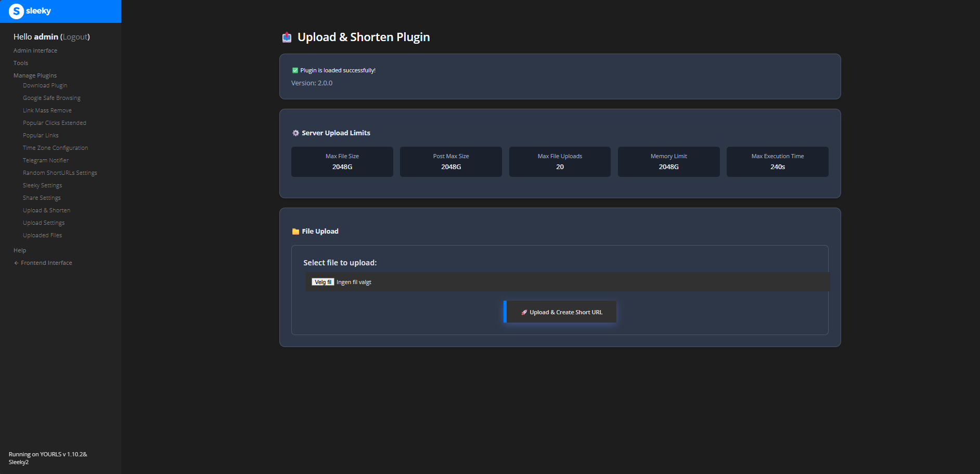Image resolution: width=980 pixels, height=474 pixels.
Task: Click the package icon beside Upload & Shorten Plugin
Action: (287, 36)
